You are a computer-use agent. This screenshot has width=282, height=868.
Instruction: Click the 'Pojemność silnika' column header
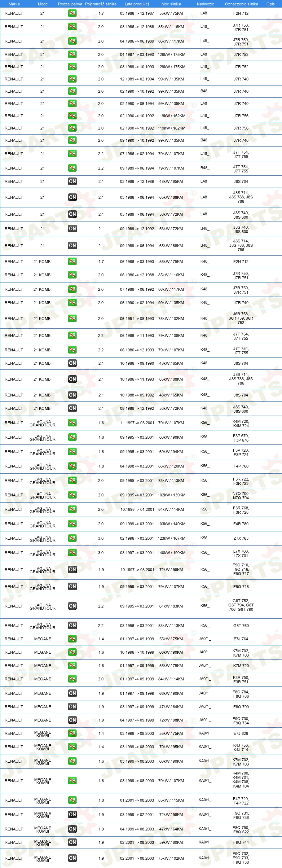101,4
